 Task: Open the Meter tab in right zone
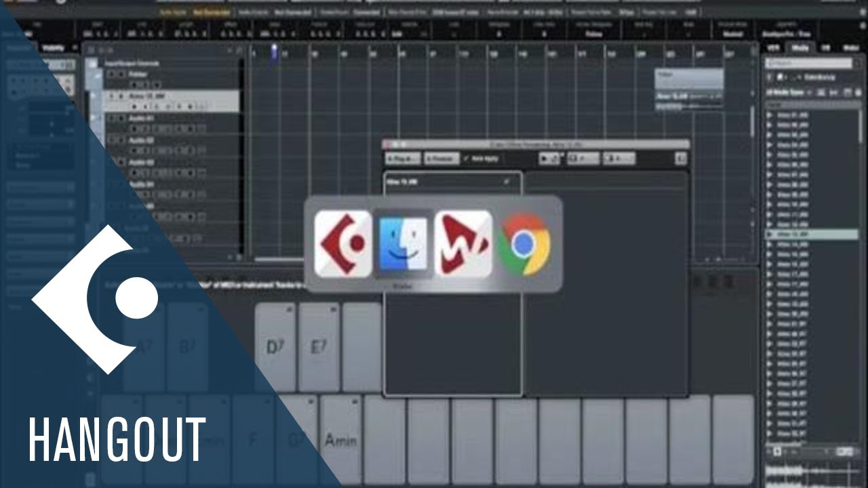(850, 47)
